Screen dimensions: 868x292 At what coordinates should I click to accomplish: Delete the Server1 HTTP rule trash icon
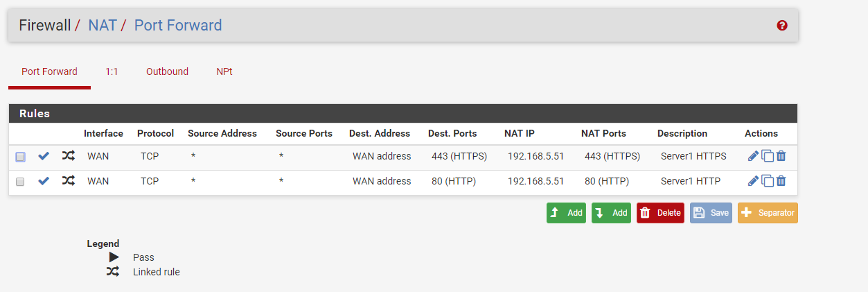point(781,181)
